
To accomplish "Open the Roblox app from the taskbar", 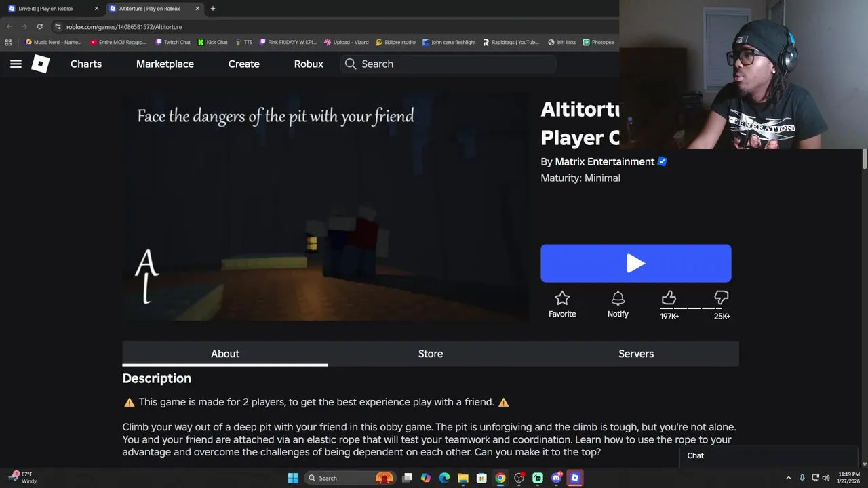I will (x=575, y=478).
